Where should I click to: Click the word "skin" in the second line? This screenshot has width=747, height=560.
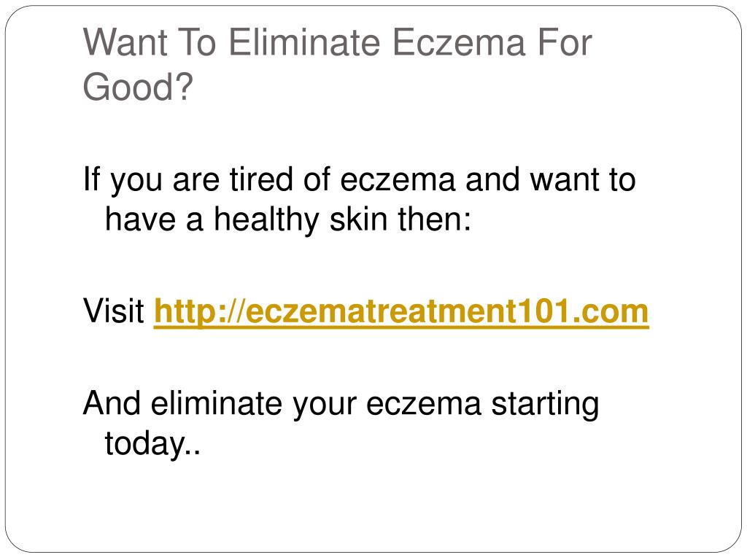359,219
